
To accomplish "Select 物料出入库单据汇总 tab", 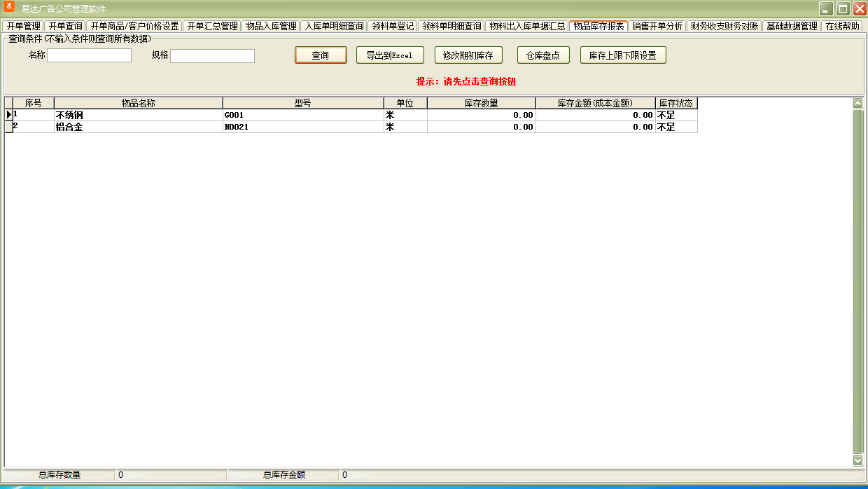I will (527, 26).
